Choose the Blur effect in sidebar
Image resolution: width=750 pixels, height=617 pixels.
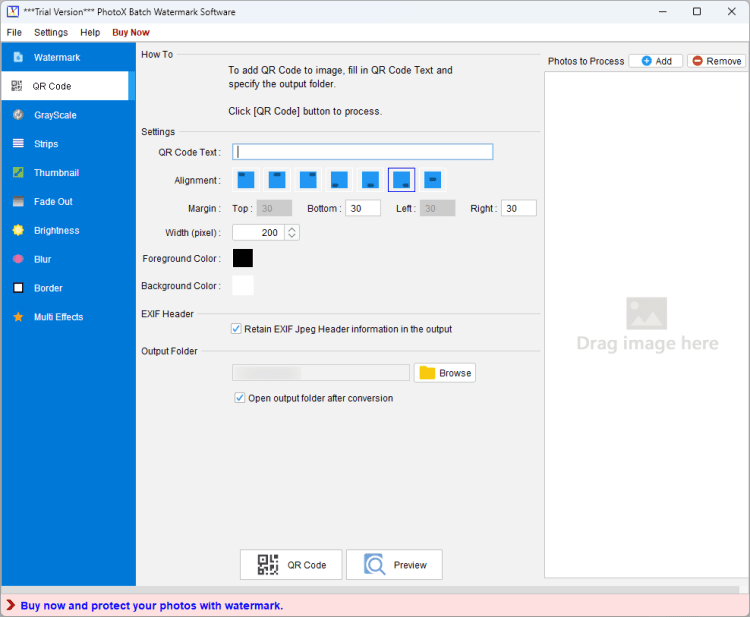pos(68,259)
